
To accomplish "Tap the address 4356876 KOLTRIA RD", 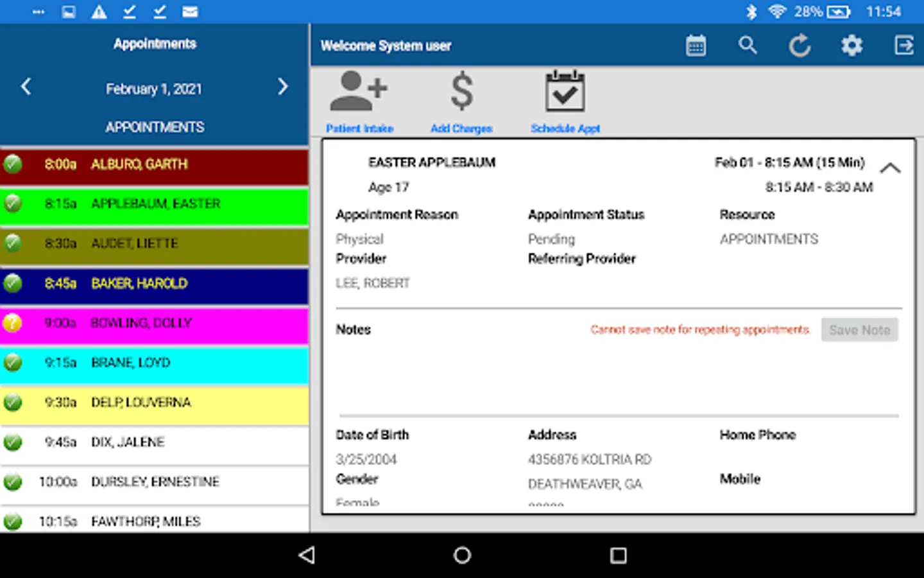I will 590,460.
